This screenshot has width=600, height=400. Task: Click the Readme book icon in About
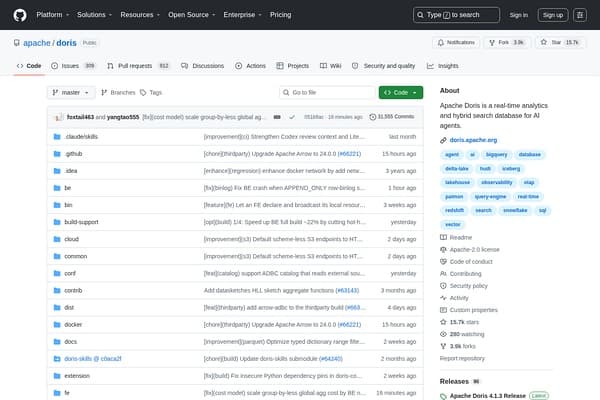[x=443, y=237]
